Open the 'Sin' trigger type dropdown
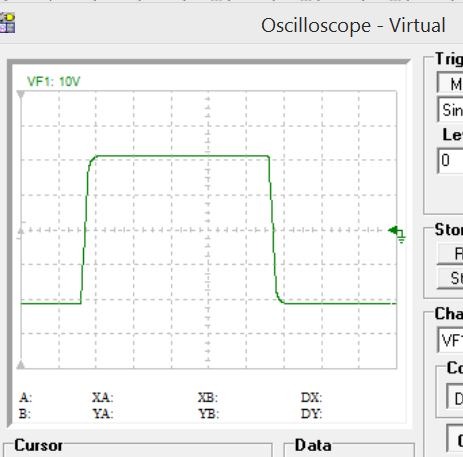The width and height of the screenshot is (463, 457). [450, 110]
